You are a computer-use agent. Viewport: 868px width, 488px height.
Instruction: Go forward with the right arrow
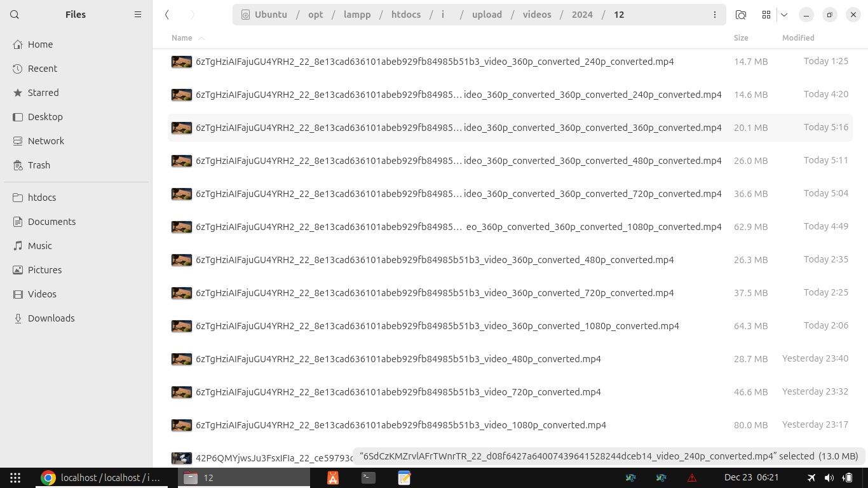pos(193,15)
